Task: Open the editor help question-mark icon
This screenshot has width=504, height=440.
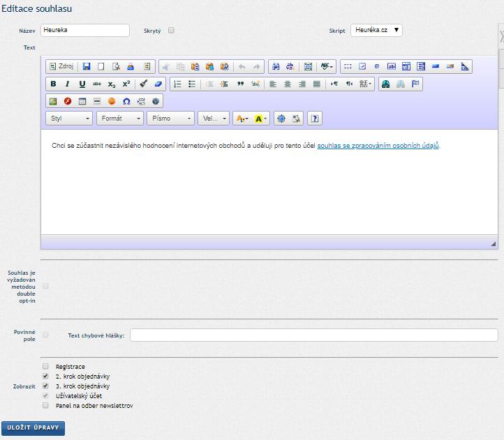Action: click(315, 119)
